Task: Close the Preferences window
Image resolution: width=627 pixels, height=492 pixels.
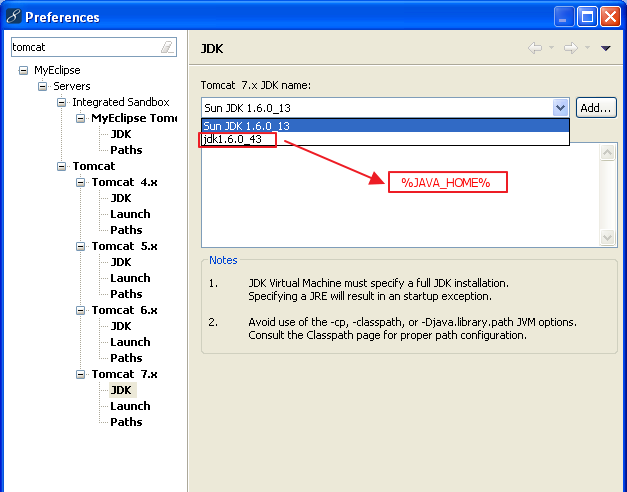Action: [x=611, y=17]
